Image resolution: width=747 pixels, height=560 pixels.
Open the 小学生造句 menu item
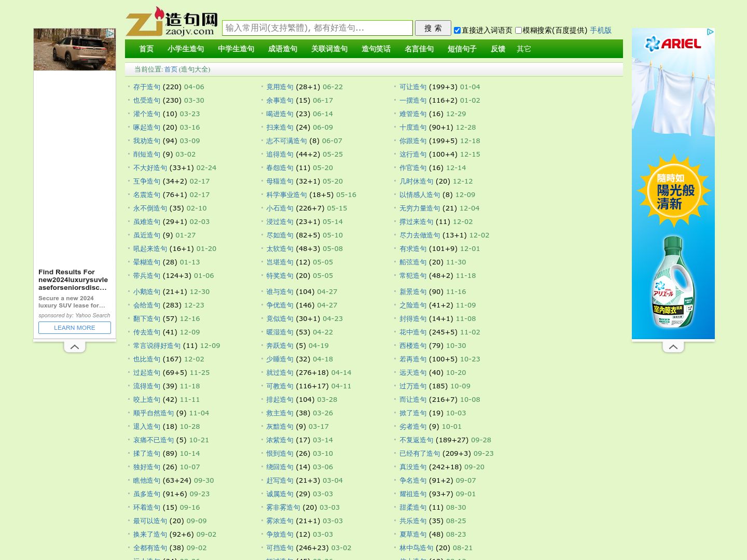pos(186,49)
